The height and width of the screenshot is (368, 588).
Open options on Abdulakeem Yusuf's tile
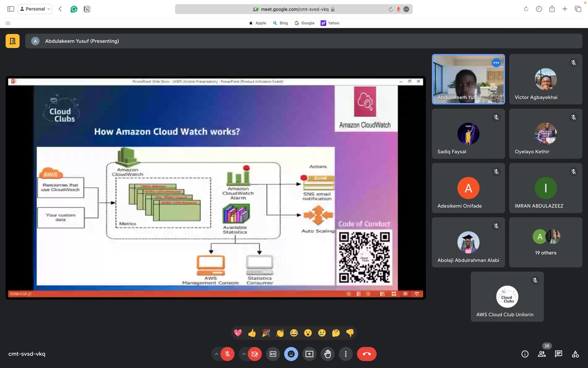point(496,62)
